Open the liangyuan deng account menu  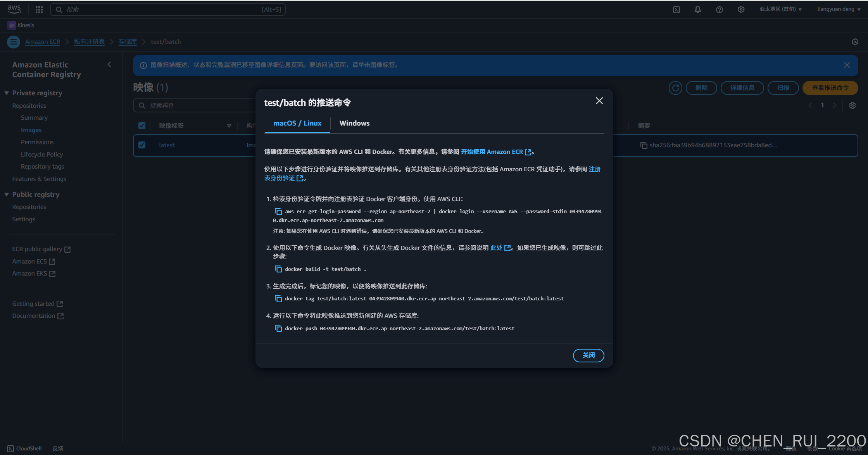pos(839,9)
